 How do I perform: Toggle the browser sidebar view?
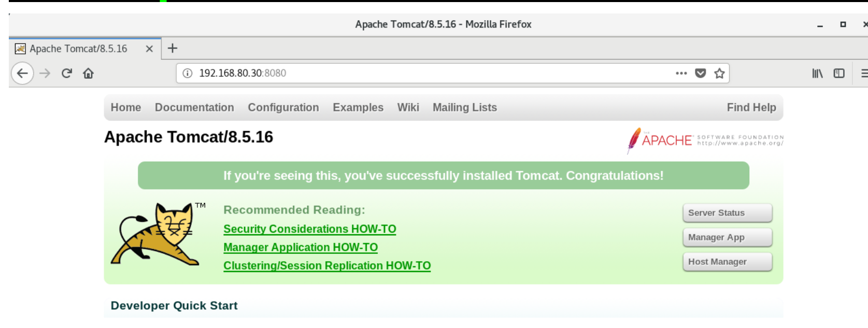point(839,73)
